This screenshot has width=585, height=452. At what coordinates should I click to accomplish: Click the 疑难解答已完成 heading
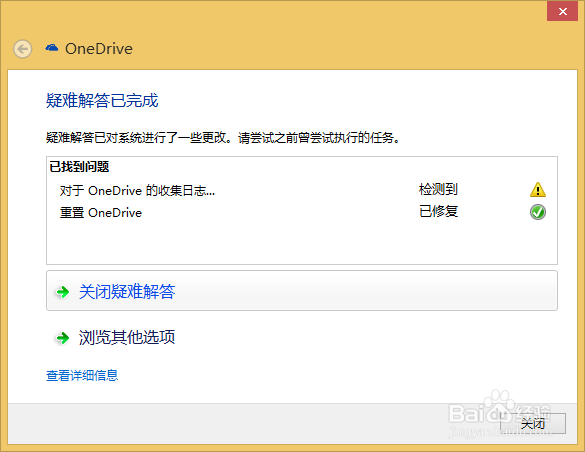(102, 100)
